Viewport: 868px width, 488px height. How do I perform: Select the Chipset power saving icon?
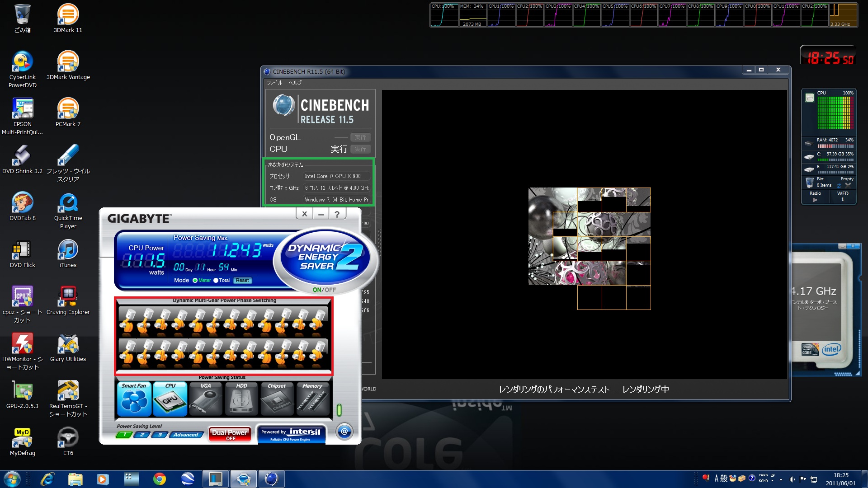tap(277, 399)
